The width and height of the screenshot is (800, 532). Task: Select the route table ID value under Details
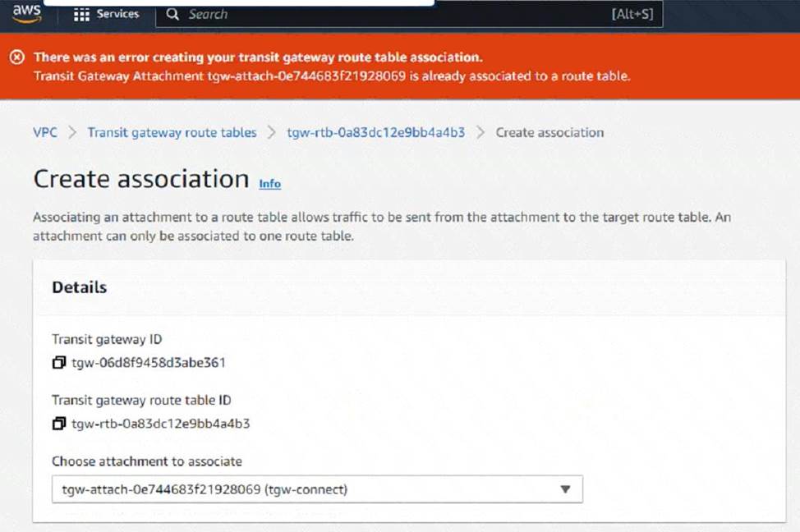(161, 424)
